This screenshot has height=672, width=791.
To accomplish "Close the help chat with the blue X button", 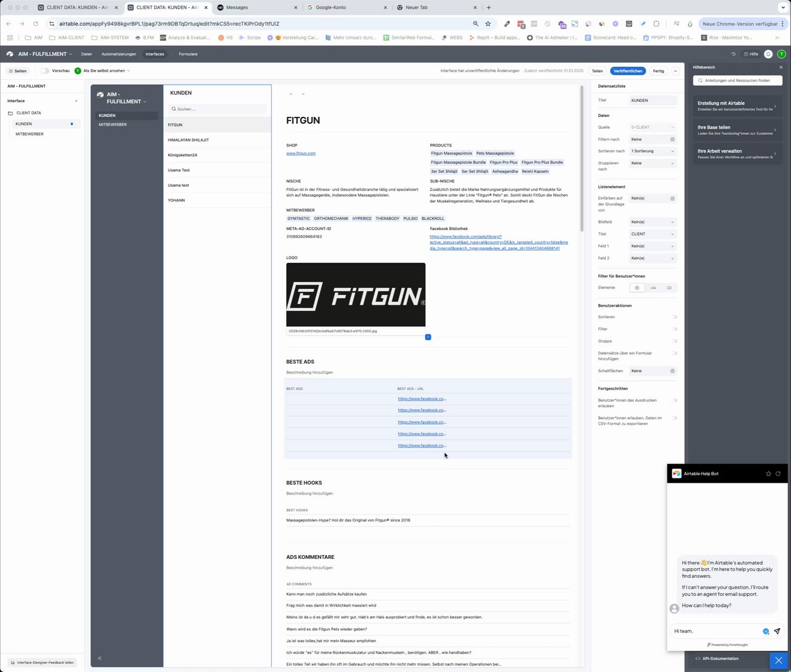I will tap(779, 661).
